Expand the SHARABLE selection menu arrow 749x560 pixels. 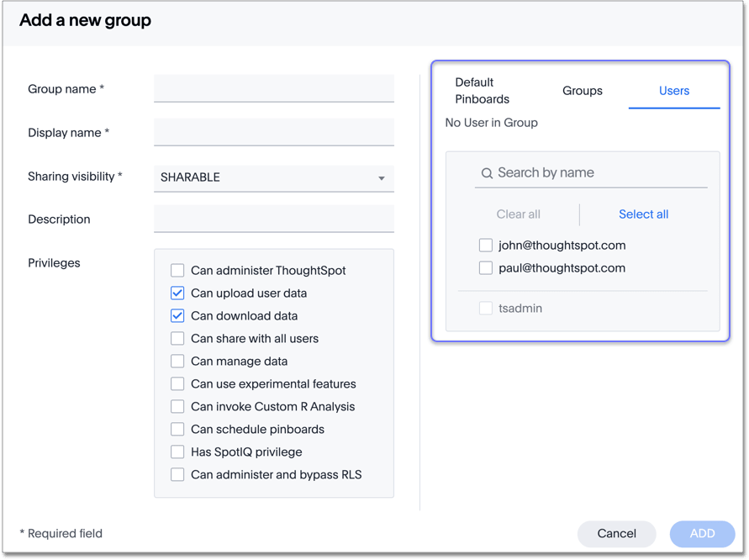pos(382,177)
